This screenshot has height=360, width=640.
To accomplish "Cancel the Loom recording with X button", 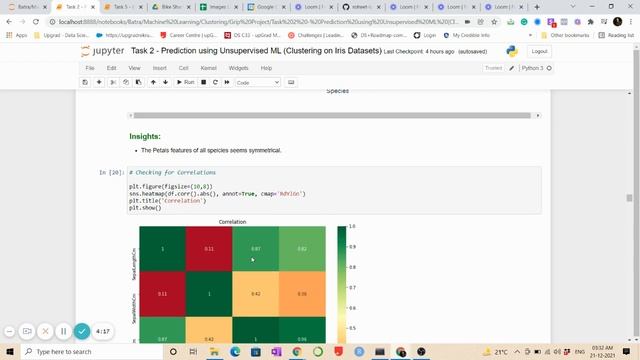I will tap(45, 331).
